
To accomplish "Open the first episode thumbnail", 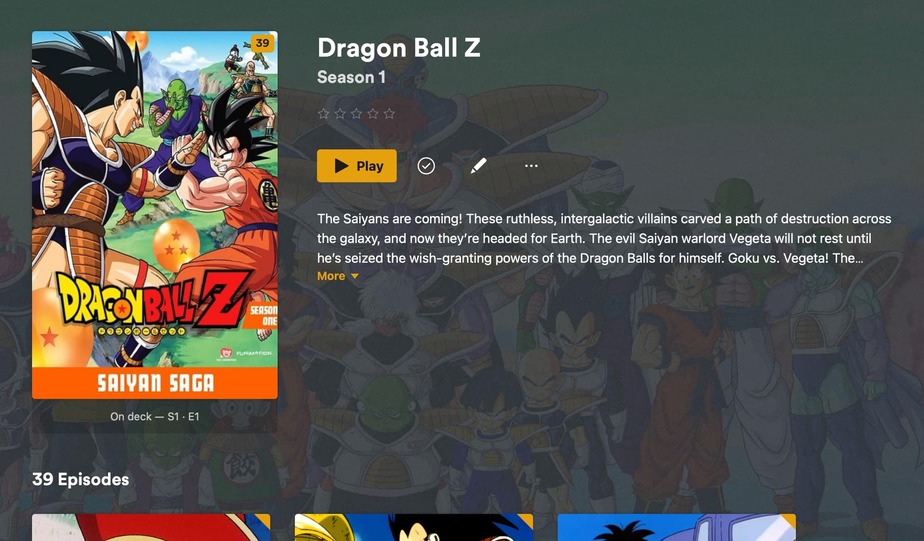I will point(151,527).
